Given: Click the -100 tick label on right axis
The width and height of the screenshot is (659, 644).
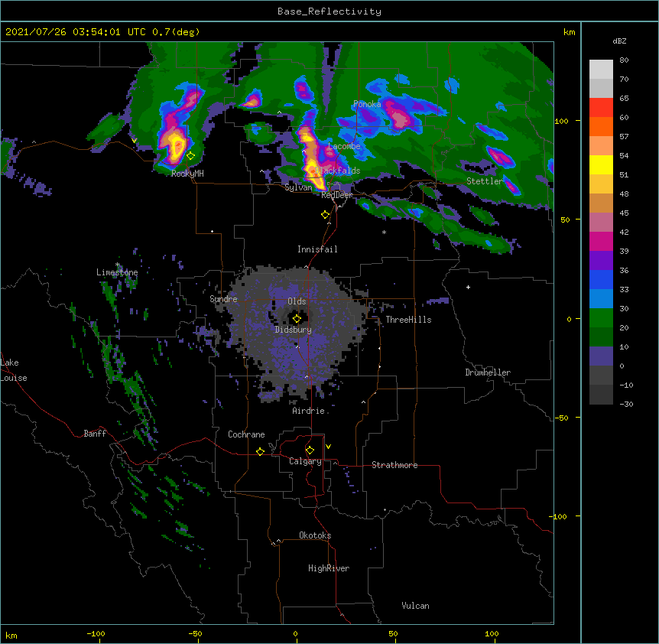Looking at the screenshot, I should pyautogui.click(x=559, y=516).
